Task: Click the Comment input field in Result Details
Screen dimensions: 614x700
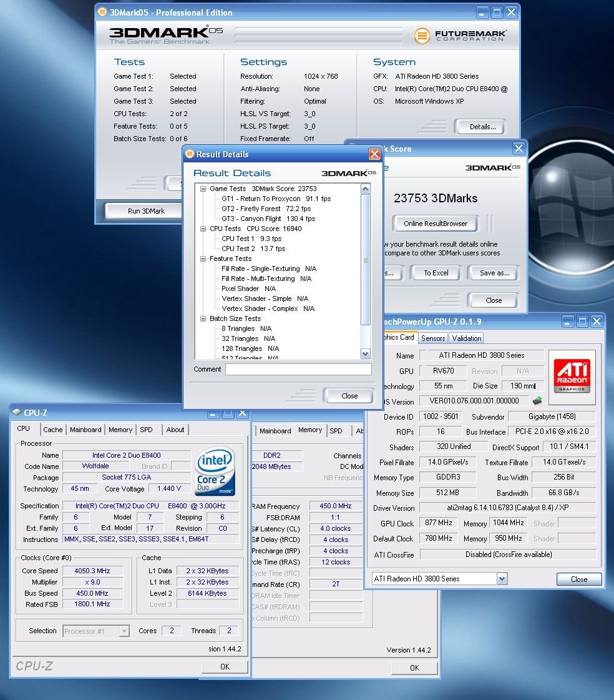Action: point(298,369)
